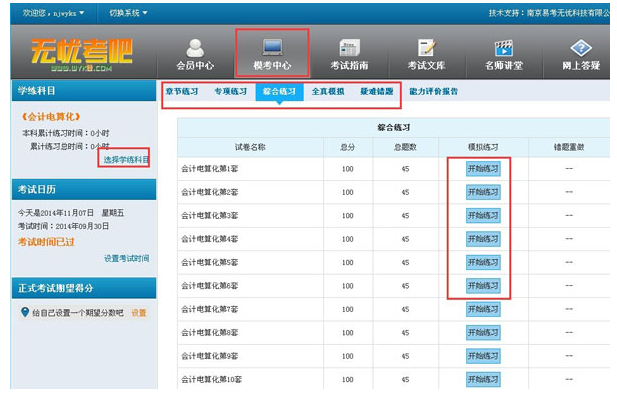Open 考试指南 exam guide icon
This screenshot has height=402, width=617.
(349, 47)
